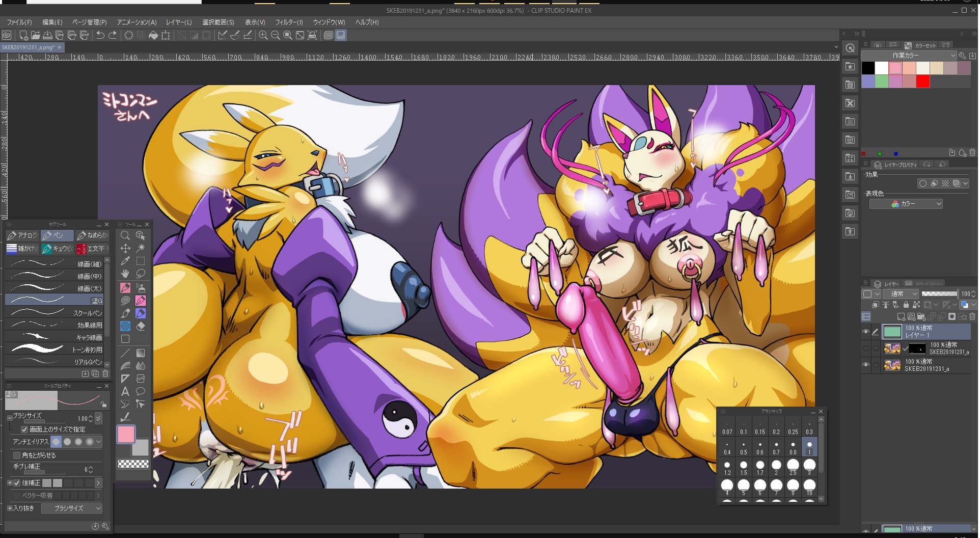
Task: Choose the Eyedropper tool
Action: click(125, 261)
